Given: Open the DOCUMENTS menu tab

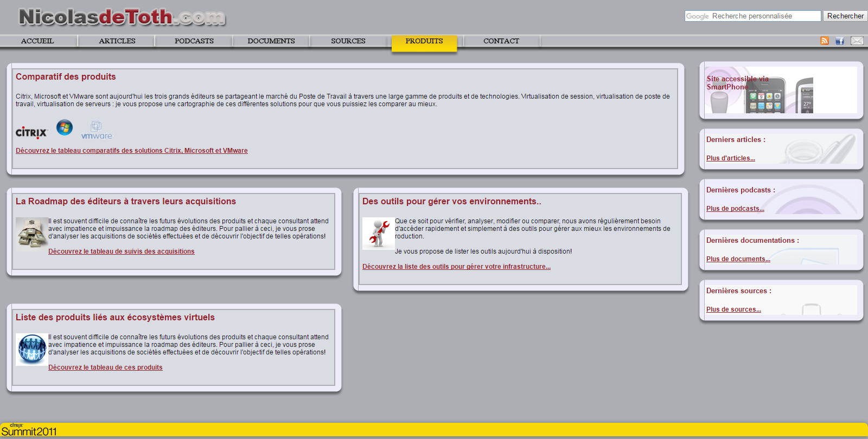Looking at the screenshot, I should pyautogui.click(x=271, y=41).
